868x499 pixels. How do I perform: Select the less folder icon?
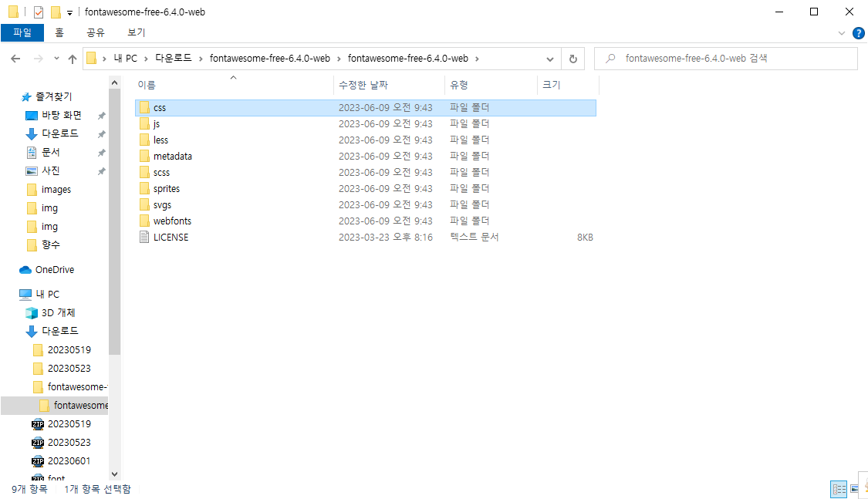pyautogui.click(x=144, y=140)
